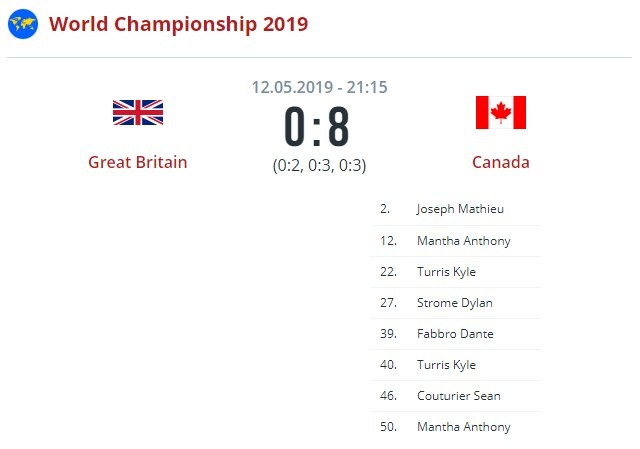Click the Canada maple leaf flag
This screenshot has width=640, height=449.
(500, 112)
